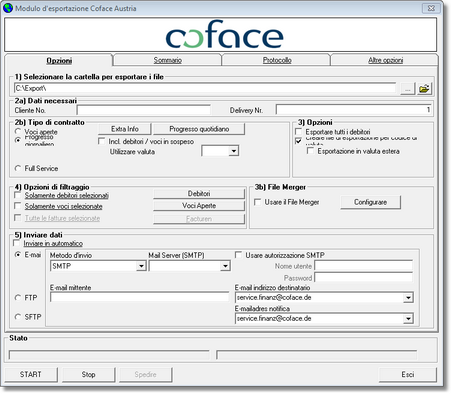Select the E-mail sending option

coord(18,255)
